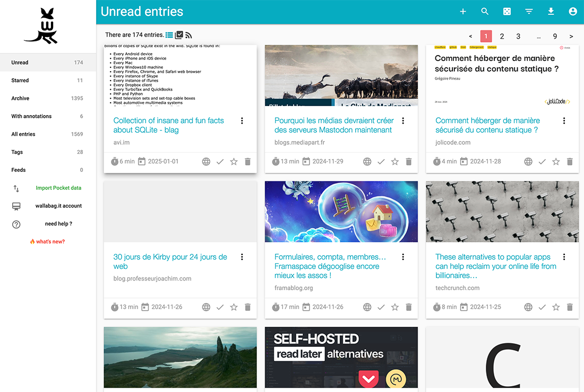The width and height of the screenshot is (584, 392).
Task: Open a random entry using the dice icon
Action: pyautogui.click(x=506, y=11)
